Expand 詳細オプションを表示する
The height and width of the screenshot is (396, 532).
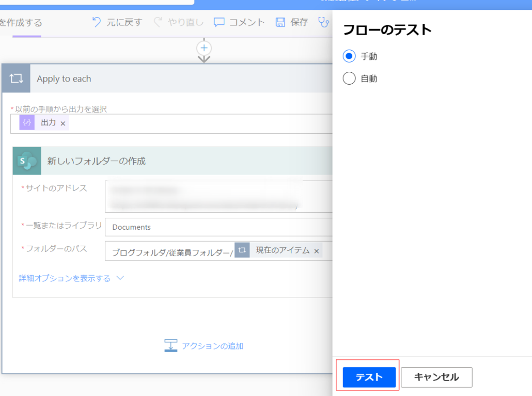[x=71, y=278]
